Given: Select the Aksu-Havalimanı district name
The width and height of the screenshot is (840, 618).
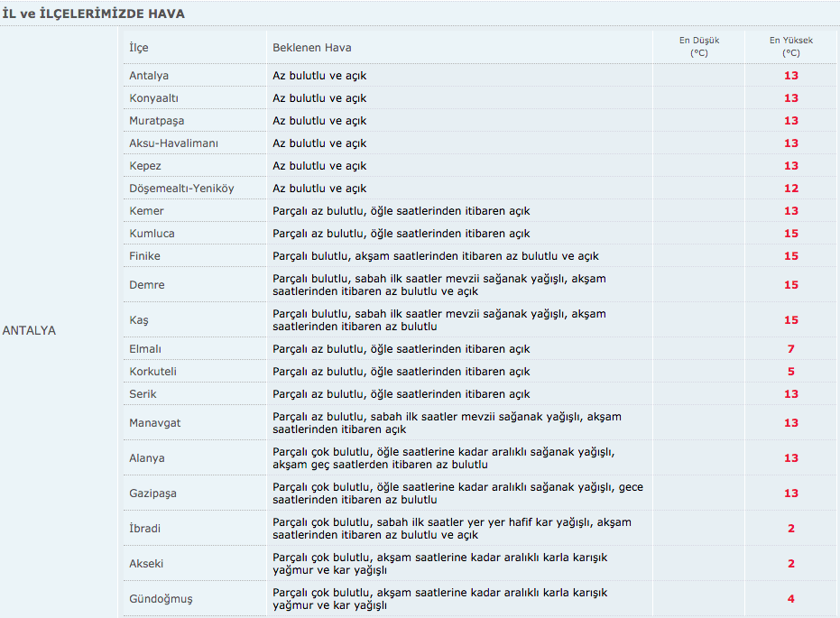Looking at the screenshot, I should 173,143.
